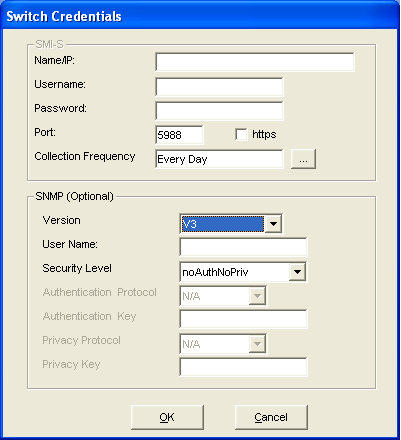
Task: Click the SMI-S Password field
Action: click(x=219, y=111)
